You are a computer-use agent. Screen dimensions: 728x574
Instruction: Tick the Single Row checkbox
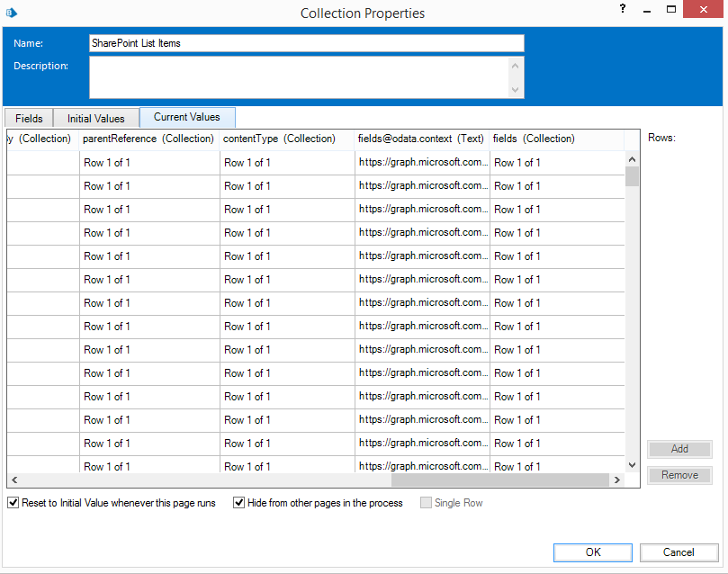point(427,503)
